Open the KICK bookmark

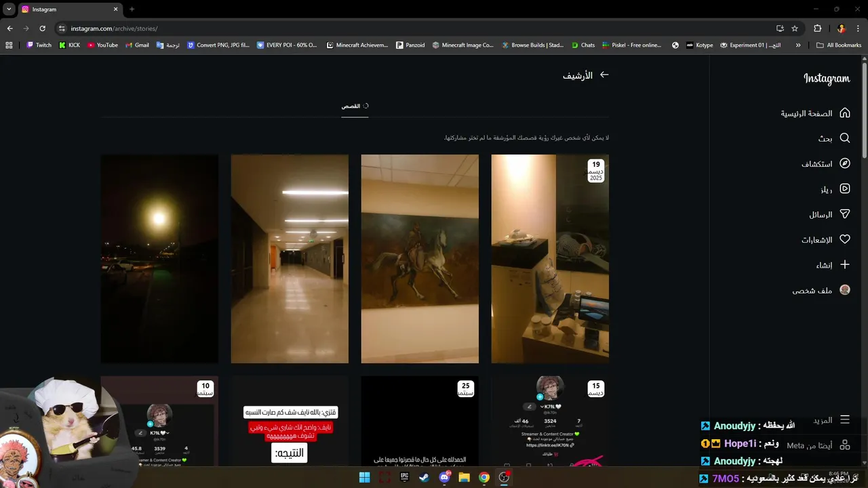69,45
